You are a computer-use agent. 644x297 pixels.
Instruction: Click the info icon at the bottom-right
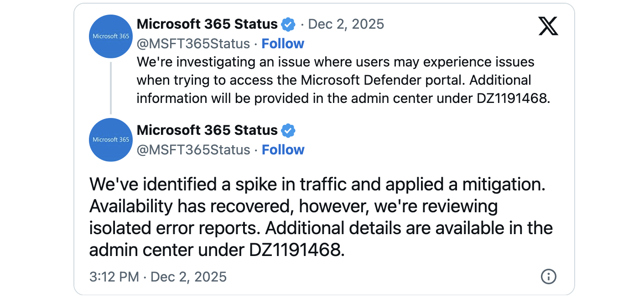(x=549, y=277)
